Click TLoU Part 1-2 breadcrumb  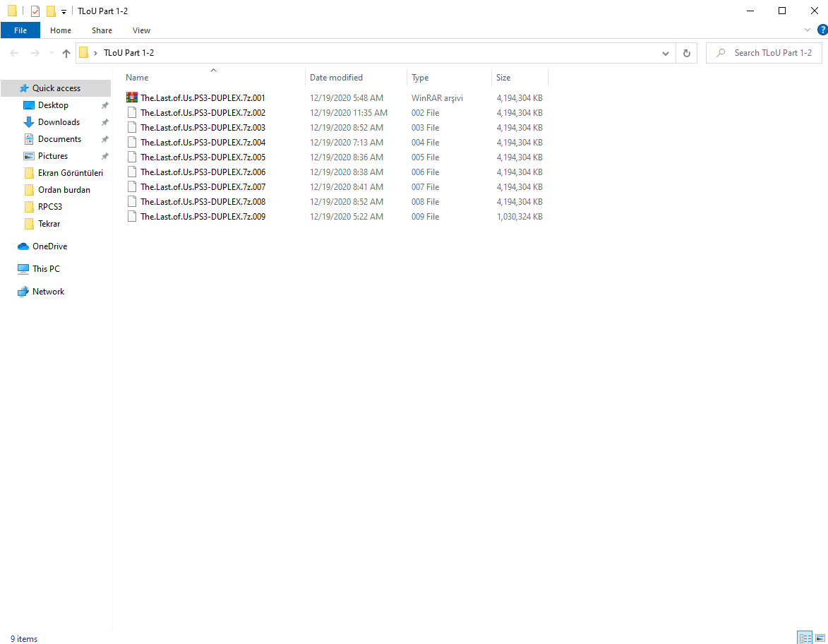[x=129, y=53]
